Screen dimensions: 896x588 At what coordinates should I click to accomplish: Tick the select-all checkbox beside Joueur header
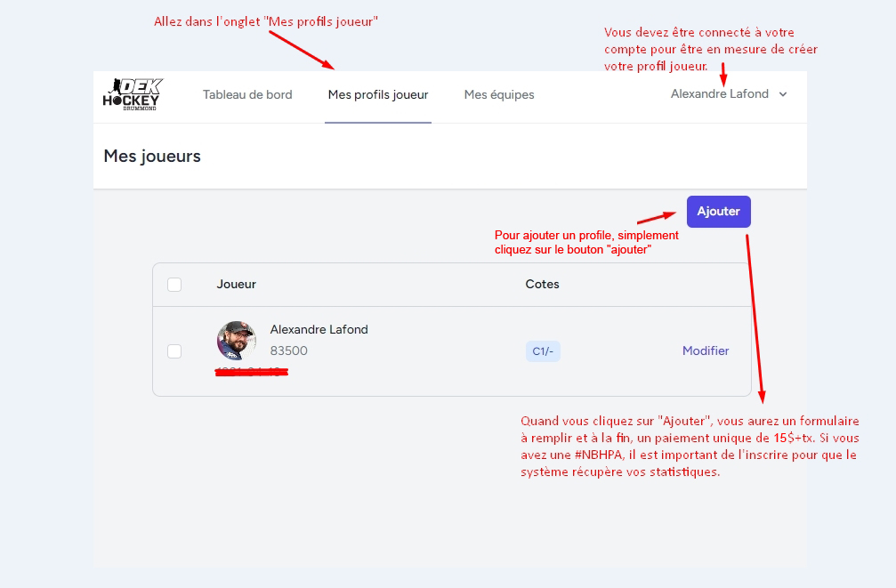pyautogui.click(x=174, y=285)
